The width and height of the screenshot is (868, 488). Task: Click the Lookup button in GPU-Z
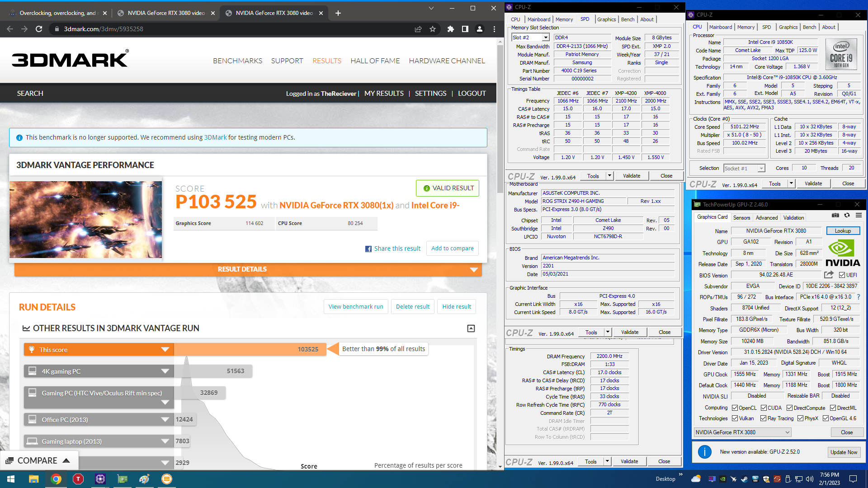(843, 231)
